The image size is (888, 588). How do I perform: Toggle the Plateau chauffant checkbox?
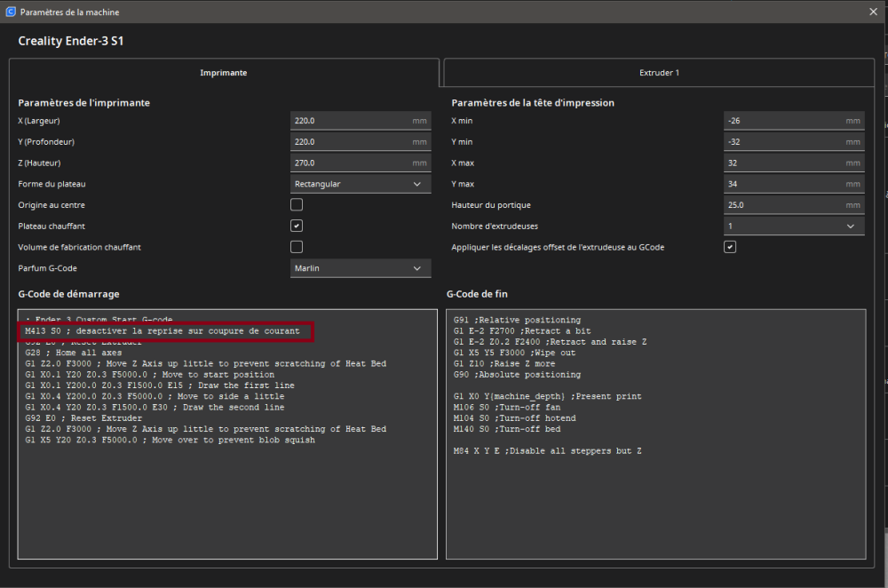(297, 226)
